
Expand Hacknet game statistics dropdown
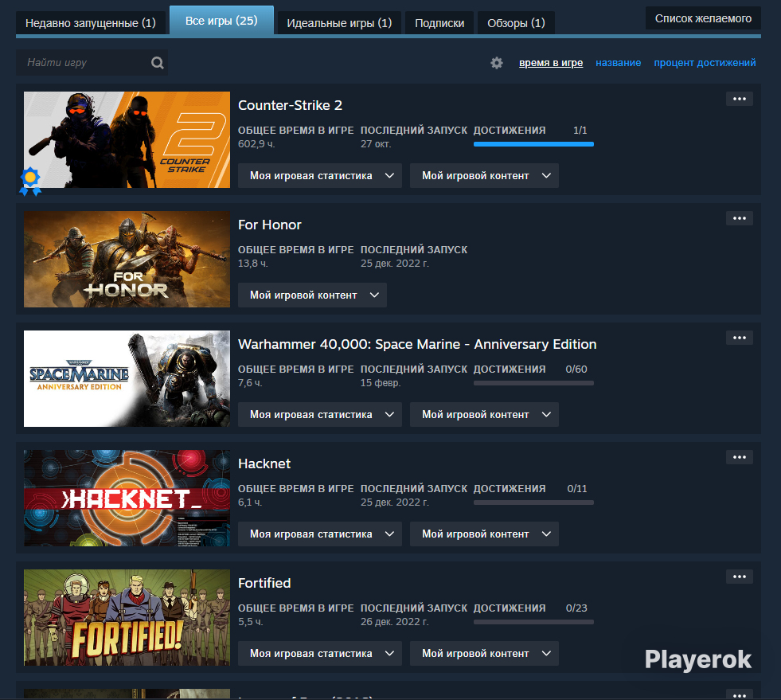pyautogui.click(x=320, y=534)
